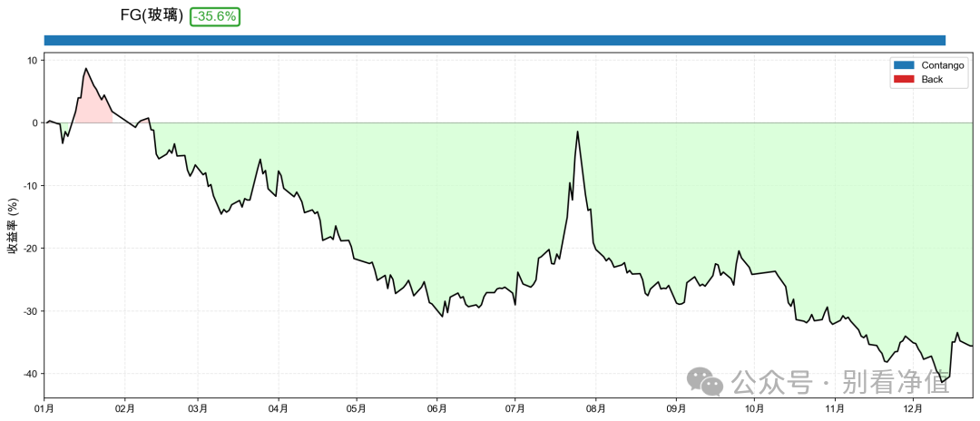Click the 公众号 · 别看净值 watermark text
980x421 pixels.
[x=840, y=382]
